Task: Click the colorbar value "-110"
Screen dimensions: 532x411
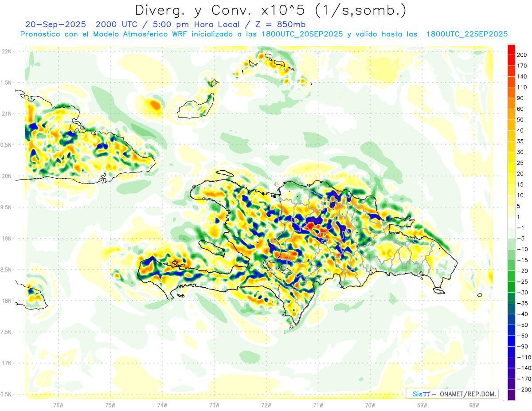Action: [x=523, y=357]
